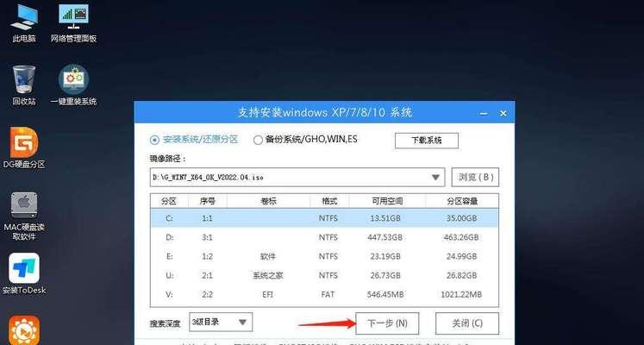Click the 546.45MB free space cell

385,294
